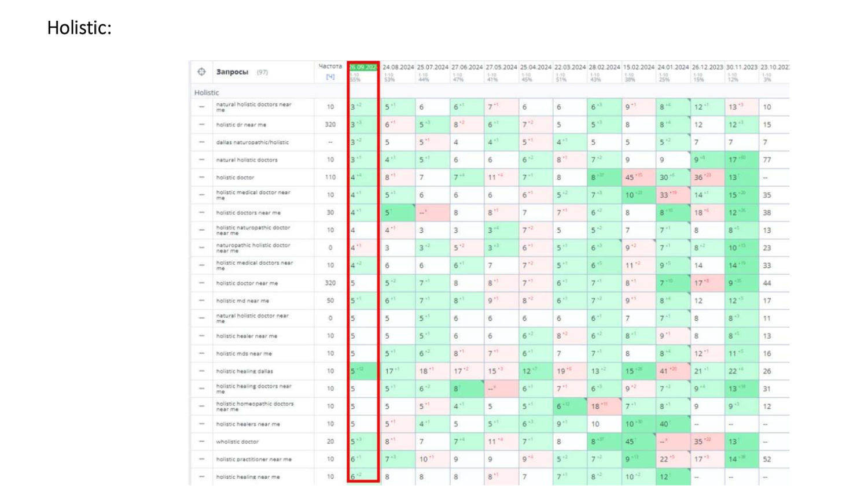Open the 27.05.2024 date column header
868x492 pixels.
click(501, 67)
